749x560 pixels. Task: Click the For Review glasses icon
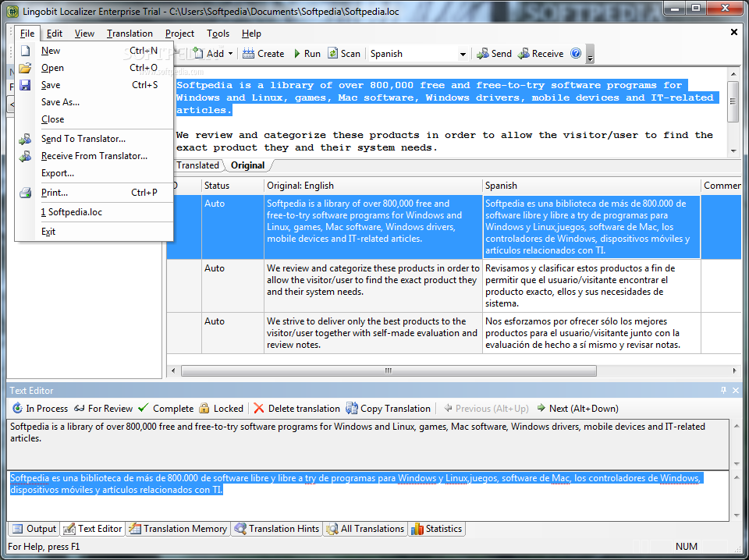[80, 408]
